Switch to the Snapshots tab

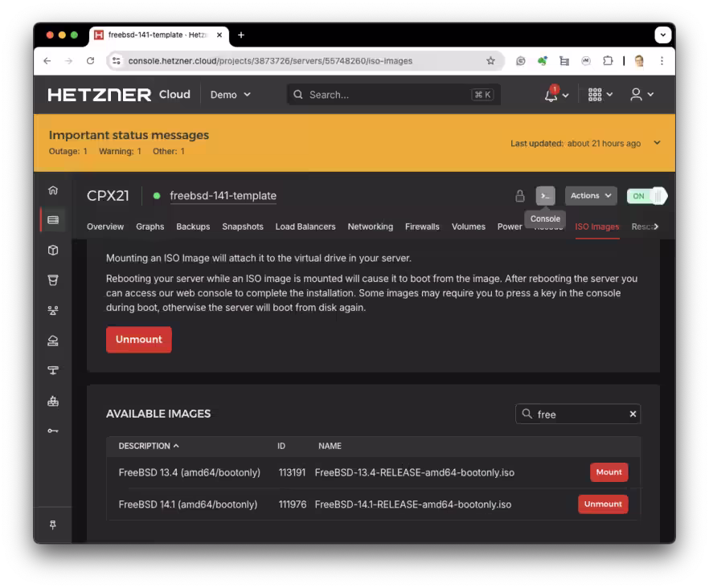[243, 227]
